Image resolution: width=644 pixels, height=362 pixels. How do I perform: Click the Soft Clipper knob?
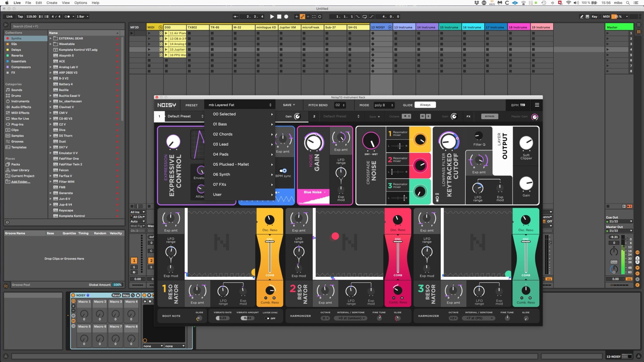tap(526, 143)
